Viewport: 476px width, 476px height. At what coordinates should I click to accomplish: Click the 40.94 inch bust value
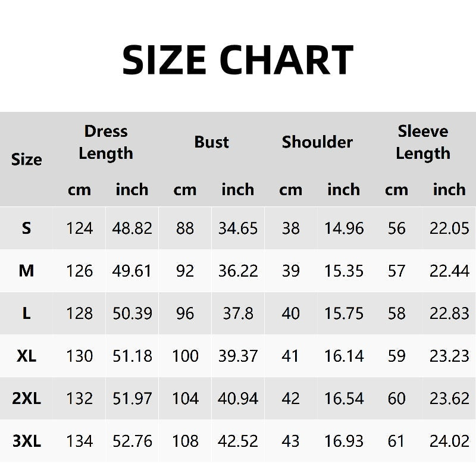click(238, 399)
